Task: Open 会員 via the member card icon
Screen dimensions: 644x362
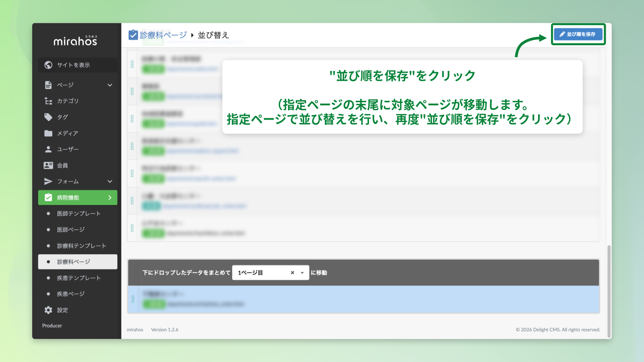Action: [x=48, y=165]
